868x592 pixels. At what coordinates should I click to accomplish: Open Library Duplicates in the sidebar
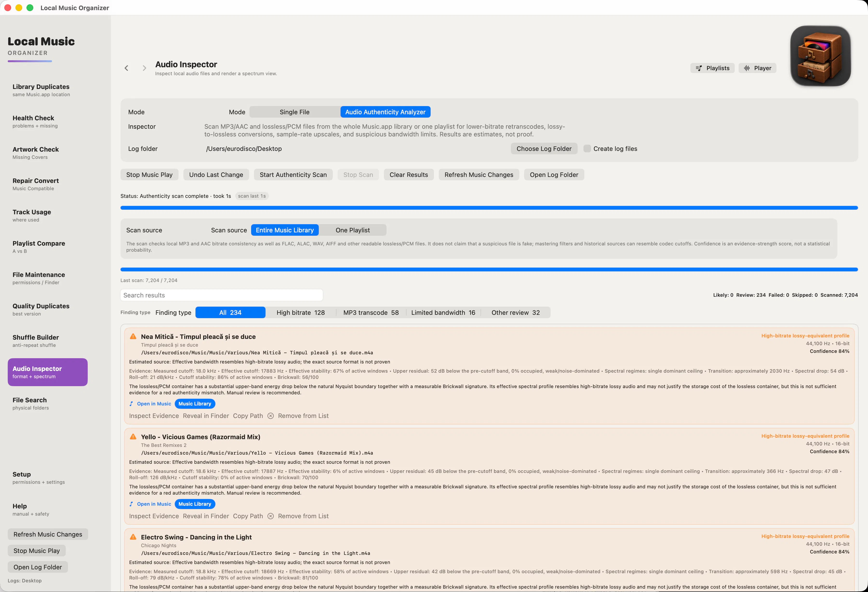click(48, 90)
